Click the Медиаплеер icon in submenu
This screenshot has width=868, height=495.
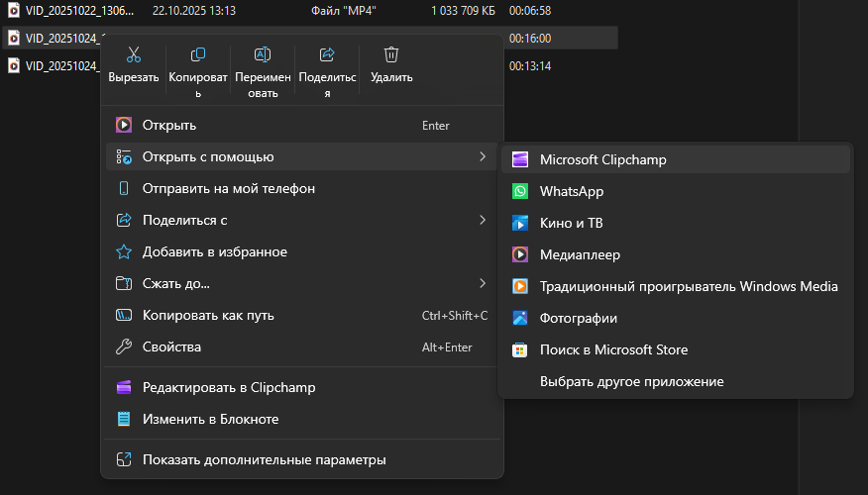(x=520, y=254)
